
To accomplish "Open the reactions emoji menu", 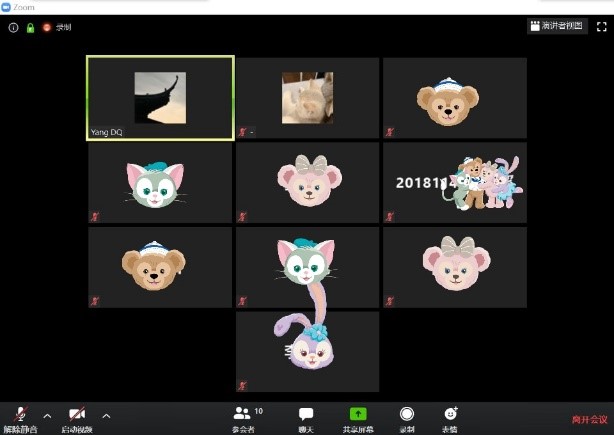I will coord(450,417).
